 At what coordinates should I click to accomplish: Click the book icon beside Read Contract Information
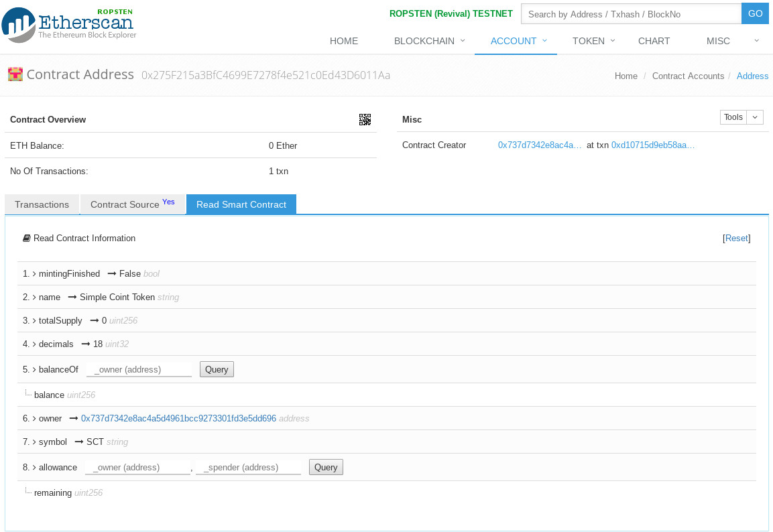(27, 239)
